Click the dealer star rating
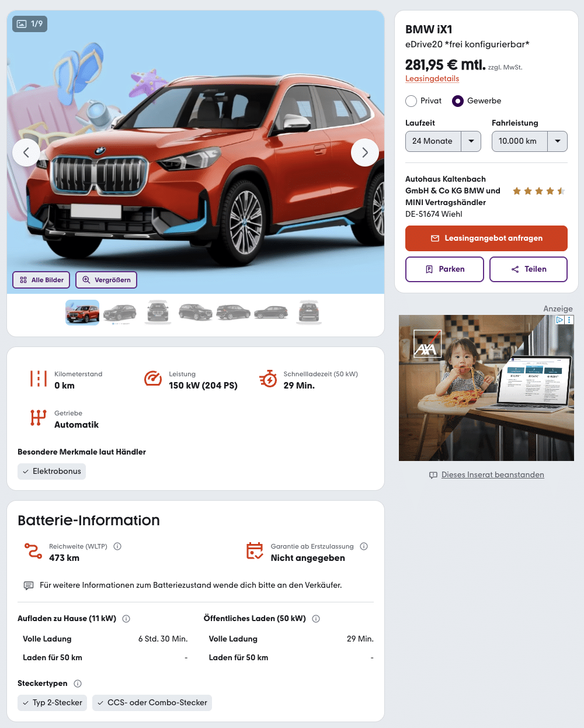 point(538,191)
